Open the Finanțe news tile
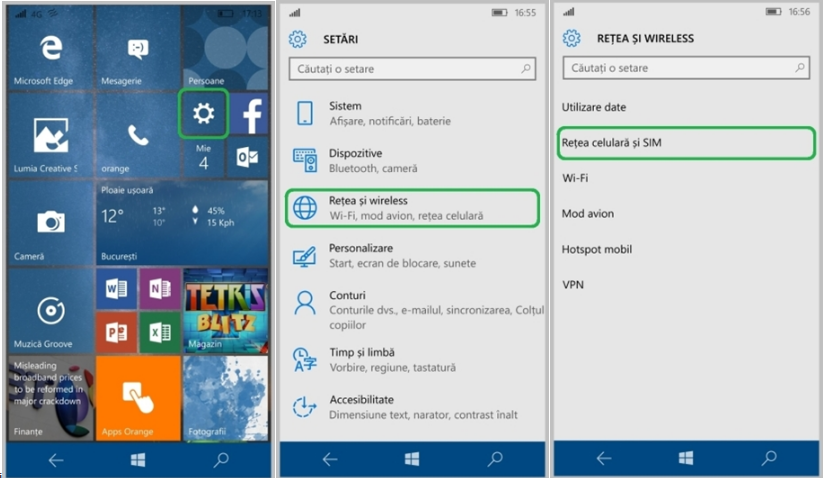The image size is (824, 478). [x=50, y=398]
